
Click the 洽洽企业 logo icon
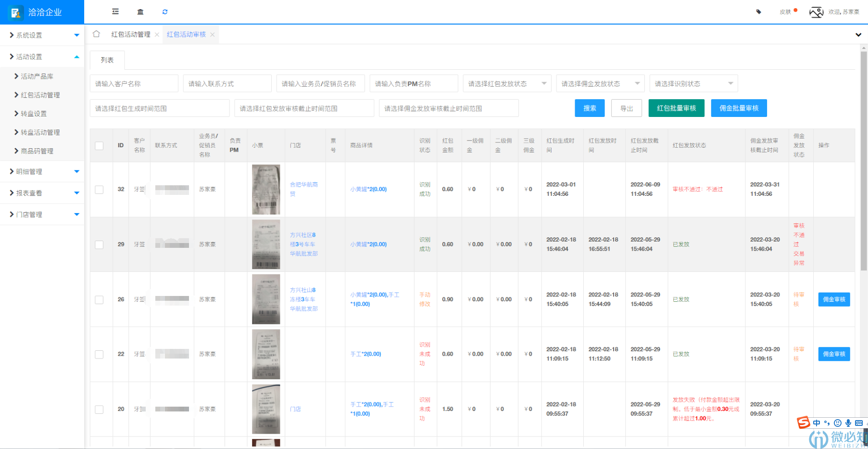tap(16, 13)
